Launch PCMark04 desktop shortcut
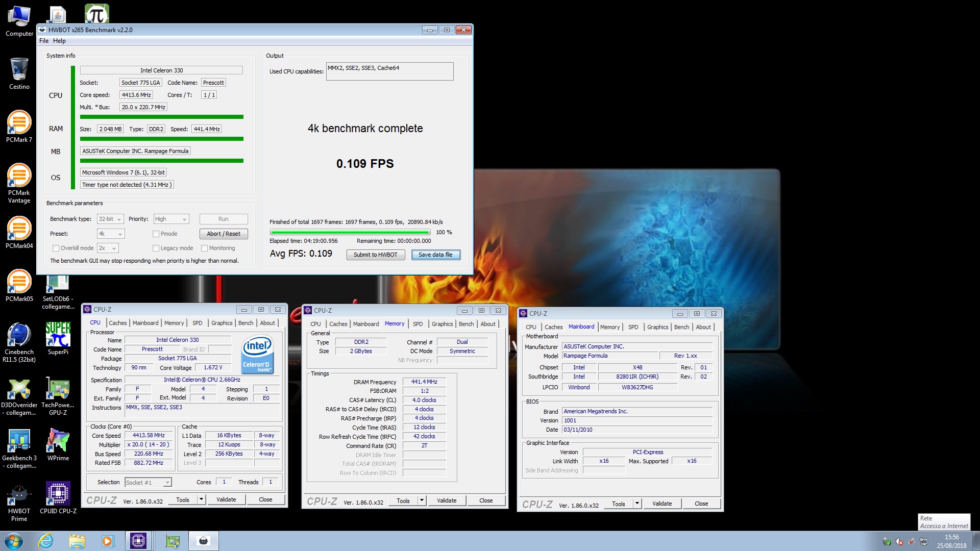980x551 pixels. point(19,233)
